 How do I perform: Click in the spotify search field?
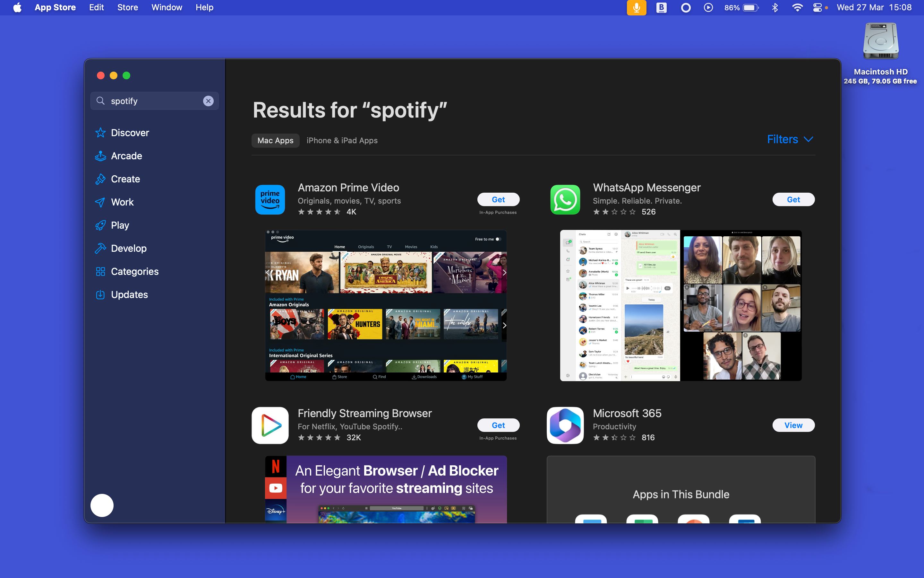click(x=155, y=101)
